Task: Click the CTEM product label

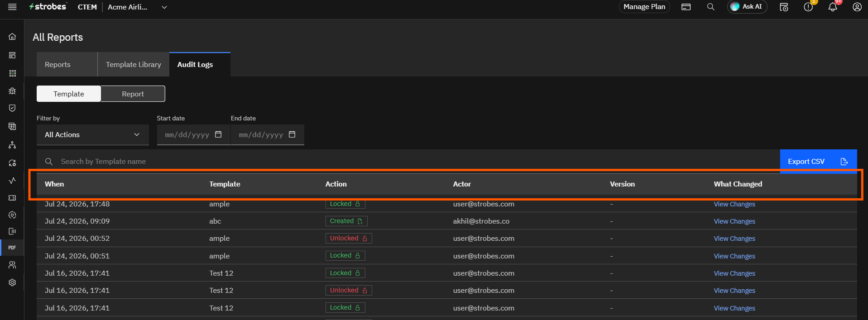Action: click(x=87, y=7)
